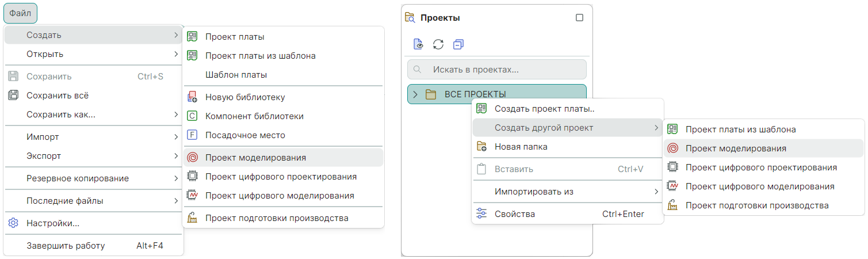Choose Создать проект платы.. context entry

[x=568, y=109]
